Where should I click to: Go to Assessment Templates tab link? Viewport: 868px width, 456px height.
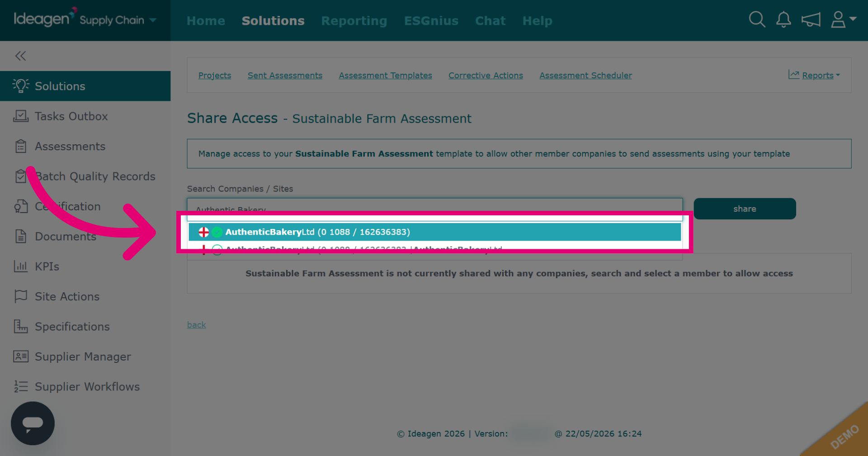385,76
